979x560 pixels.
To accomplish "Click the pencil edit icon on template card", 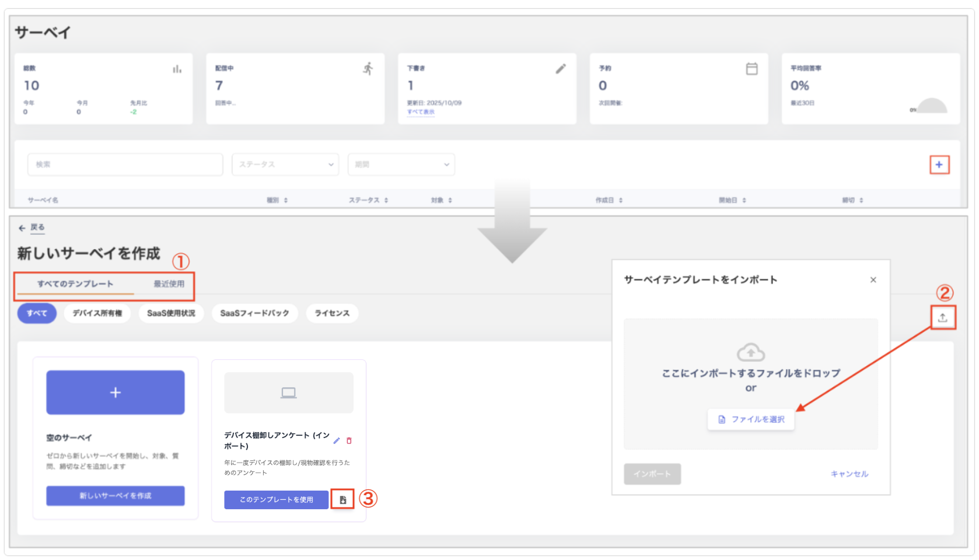I will pyautogui.click(x=337, y=441).
